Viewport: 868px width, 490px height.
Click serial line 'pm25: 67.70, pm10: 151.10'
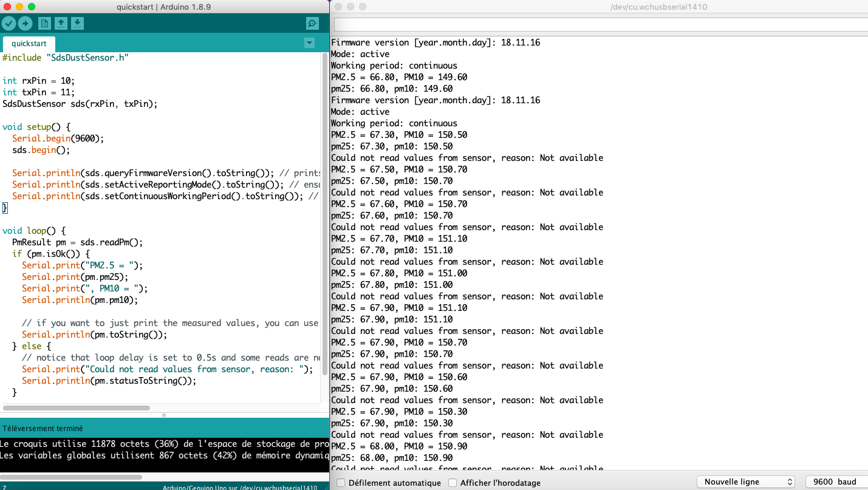click(392, 250)
